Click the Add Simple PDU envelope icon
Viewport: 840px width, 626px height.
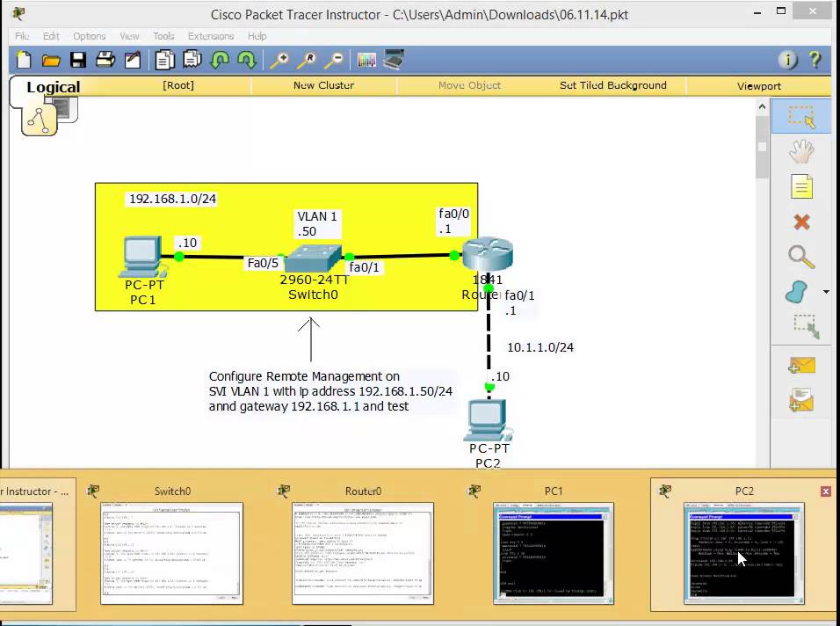point(802,366)
